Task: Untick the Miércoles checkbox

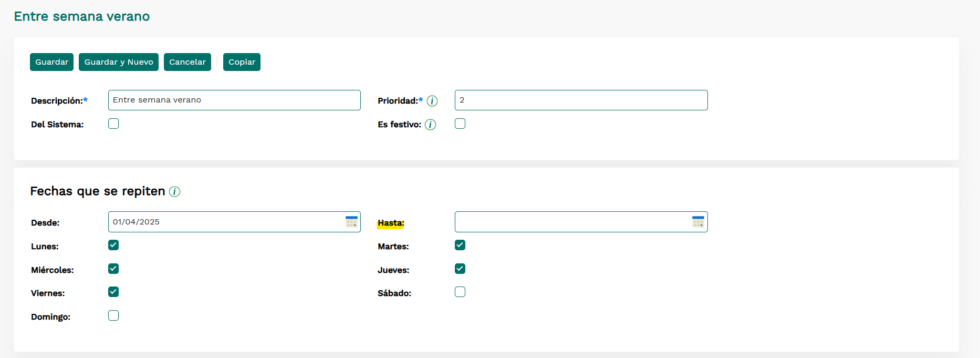Action: pyautogui.click(x=113, y=269)
